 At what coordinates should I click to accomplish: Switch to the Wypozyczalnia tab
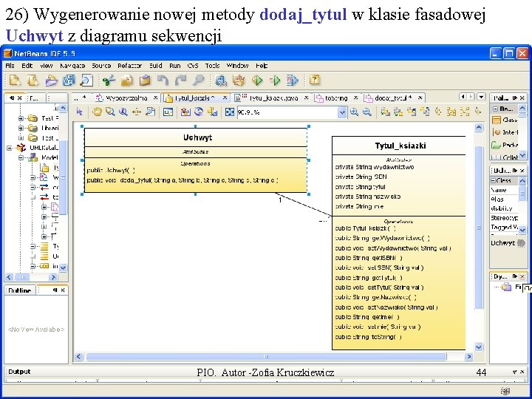click(x=126, y=98)
